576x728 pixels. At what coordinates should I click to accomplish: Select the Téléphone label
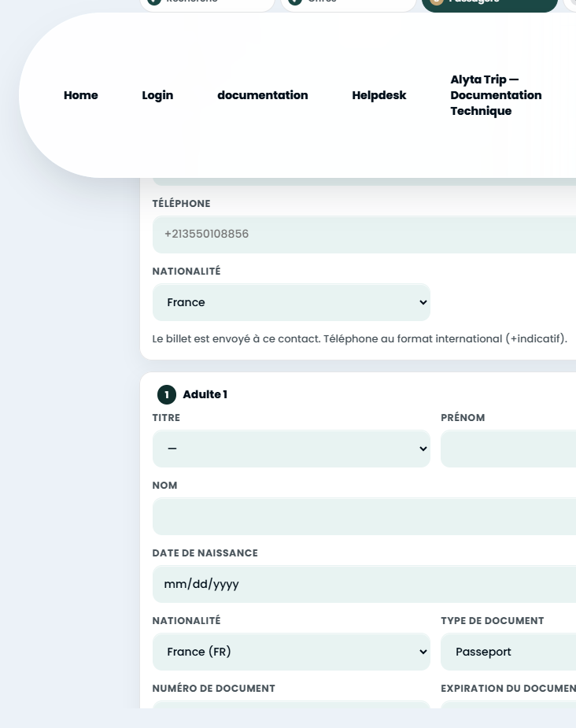[x=181, y=203]
